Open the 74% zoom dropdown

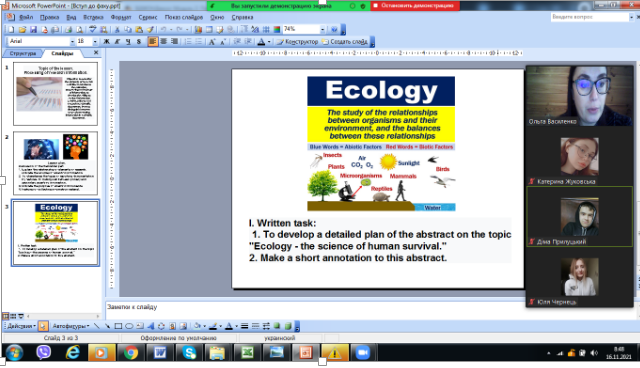pyautogui.click(x=322, y=29)
